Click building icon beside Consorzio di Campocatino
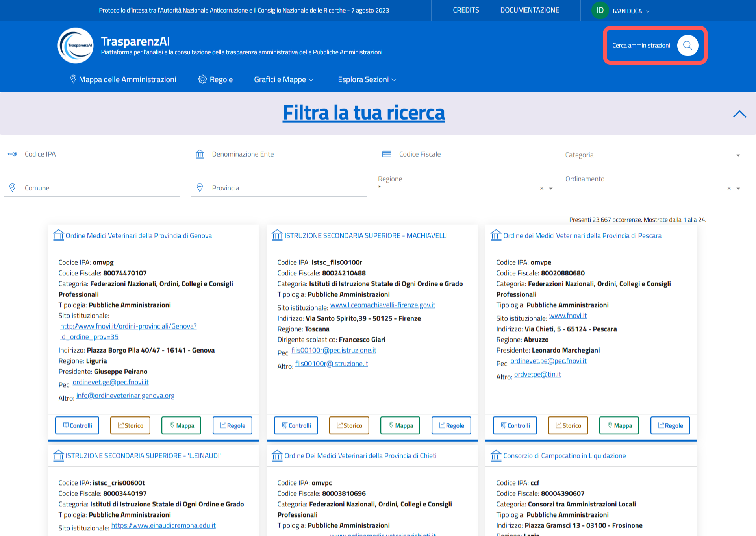The image size is (756, 536). (496, 456)
